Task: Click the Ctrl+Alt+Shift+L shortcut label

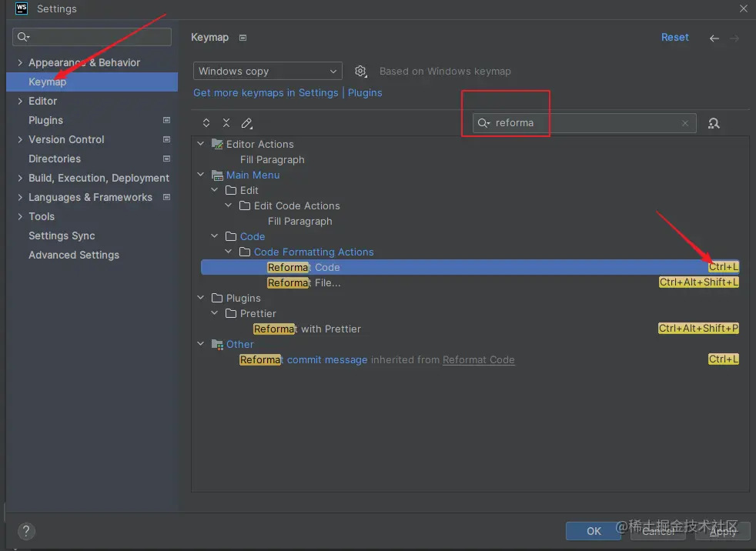Action: [x=698, y=282]
